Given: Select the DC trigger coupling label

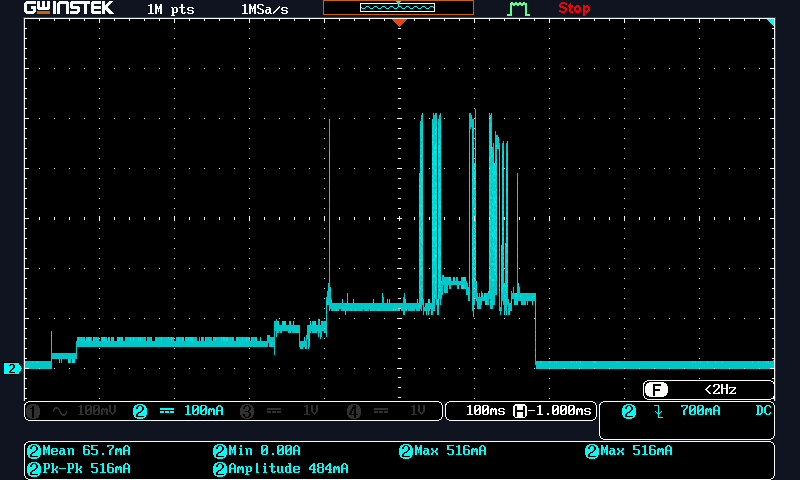Looking at the screenshot, I should pyautogui.click(x=763, y=411).
